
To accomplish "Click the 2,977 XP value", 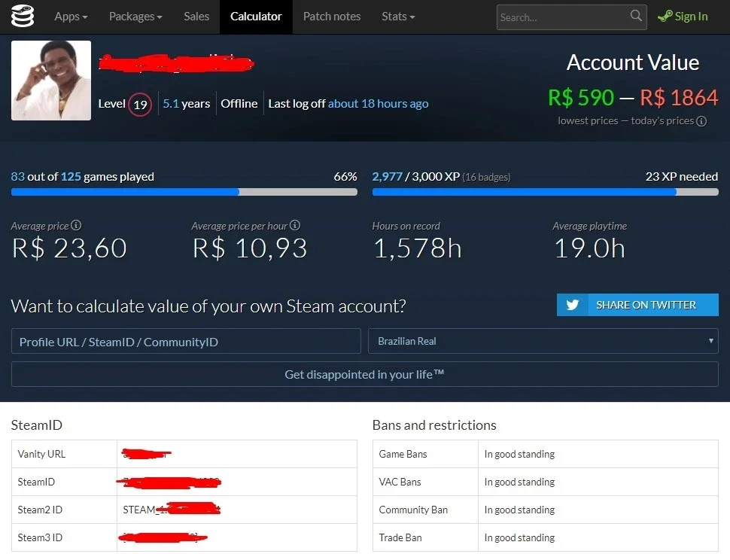I will (387, 176).
